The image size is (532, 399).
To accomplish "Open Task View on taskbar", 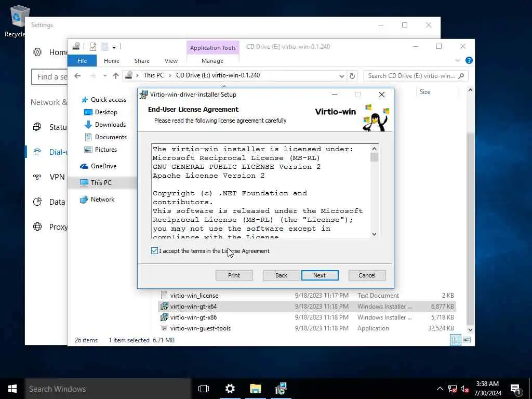I will (204, 389).
